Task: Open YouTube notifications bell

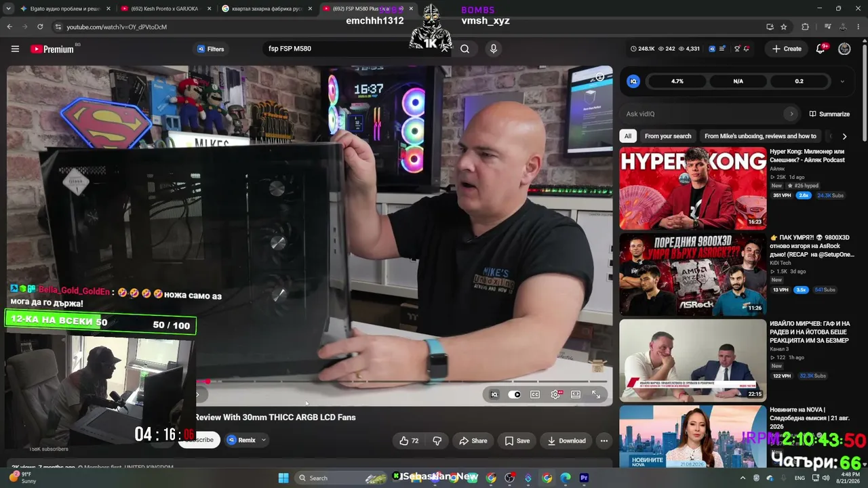Action: coord(821,49)
